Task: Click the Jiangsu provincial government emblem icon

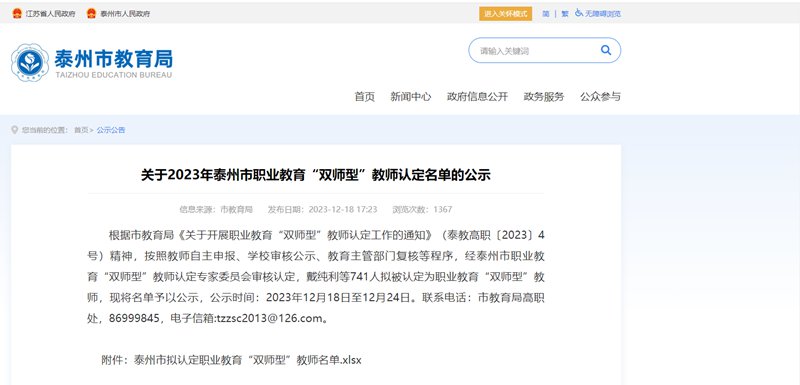Action: [x=17, y=14]
